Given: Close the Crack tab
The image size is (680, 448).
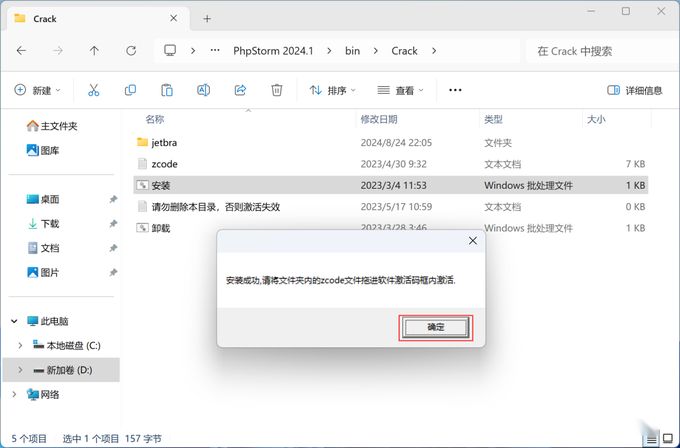Looking at the screenshot, I should (x=173, y=18).
